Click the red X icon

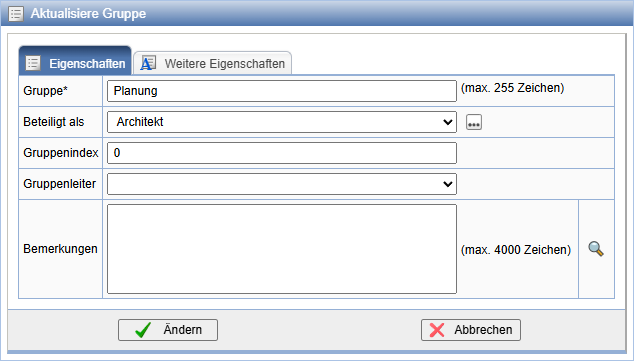coord(437,330)
